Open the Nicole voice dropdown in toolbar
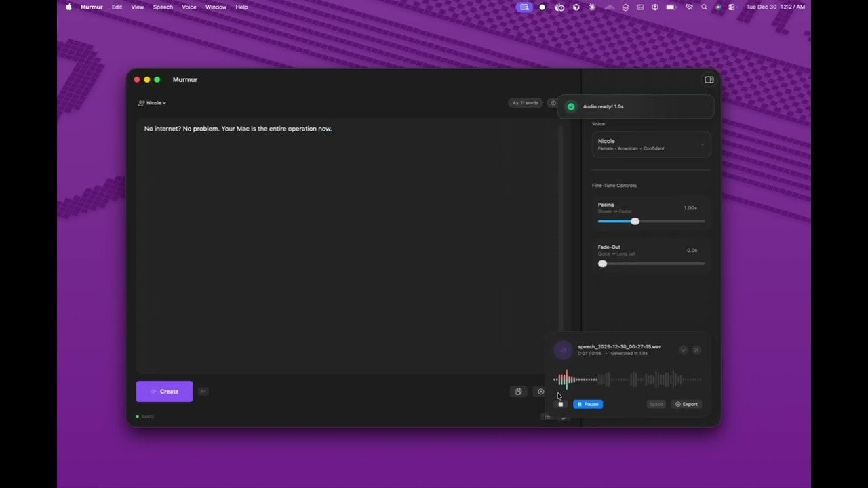The width and height of the screenshot is (868, 488). click(x=152, y=103)
